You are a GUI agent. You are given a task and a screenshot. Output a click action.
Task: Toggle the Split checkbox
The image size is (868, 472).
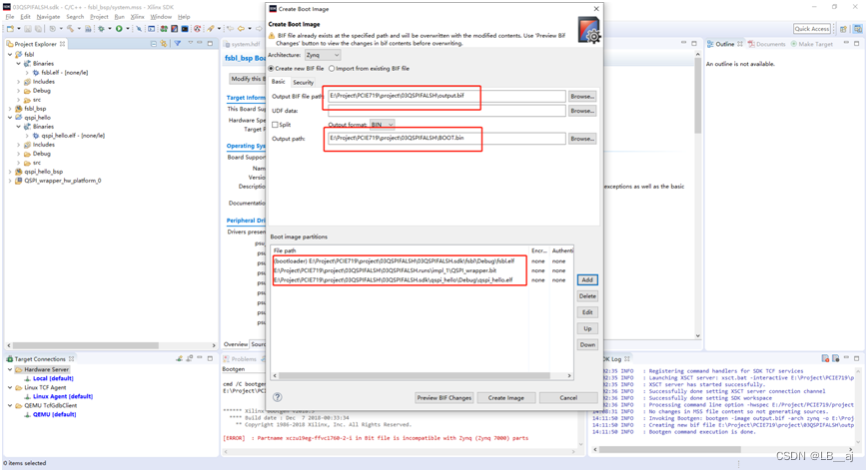275,125
